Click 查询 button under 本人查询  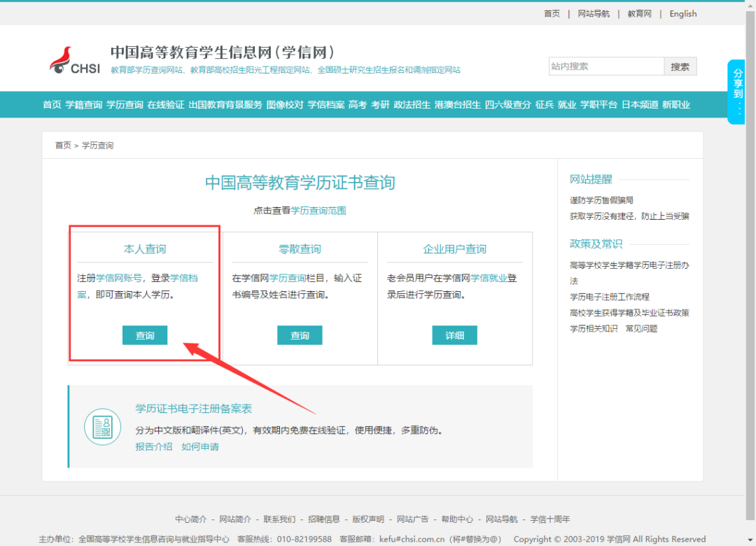(145, 335)
